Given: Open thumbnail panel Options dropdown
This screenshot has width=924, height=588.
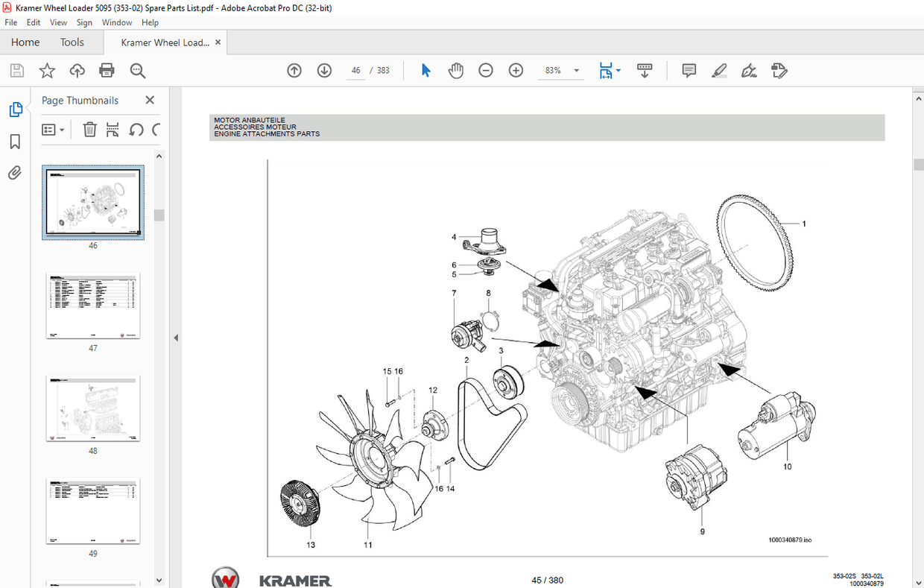Looking at the screenshot, I should pyautogui.click(x=53, y=129).
